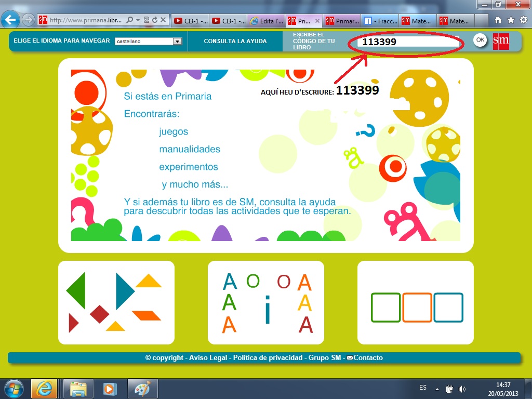
Task: Click CONSULTA LA AYUDA link
Action: (x=235, y=41)
